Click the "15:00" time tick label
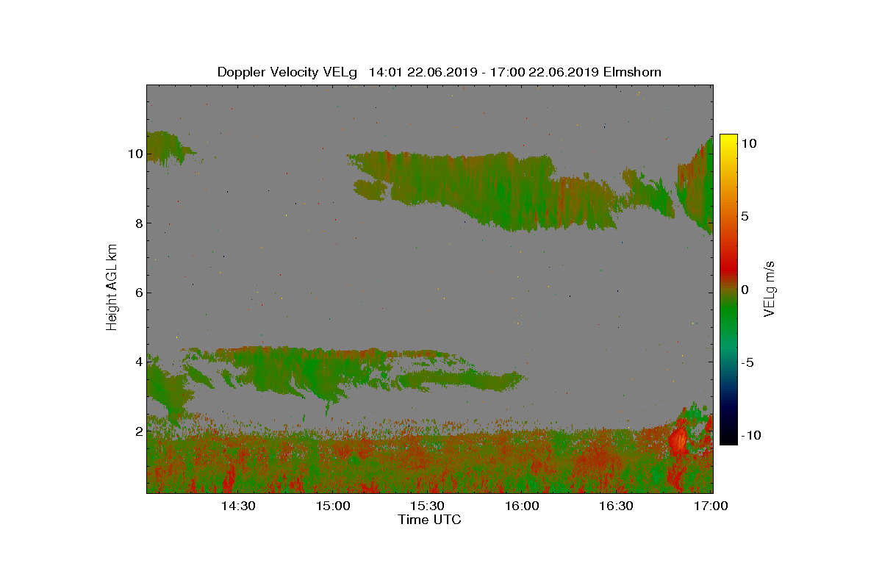882x588 pixels. (332, 506)
